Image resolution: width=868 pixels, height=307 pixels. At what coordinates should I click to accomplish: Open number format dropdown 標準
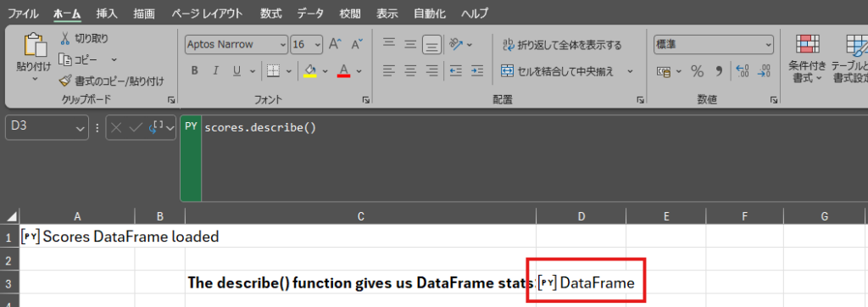(768, 44)
